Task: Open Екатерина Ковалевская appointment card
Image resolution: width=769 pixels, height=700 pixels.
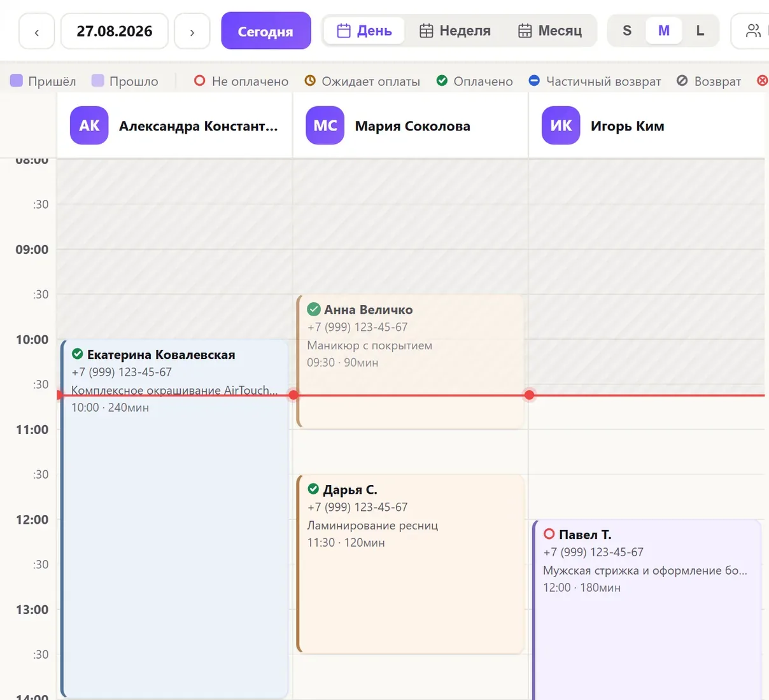Action: point(174,519)
